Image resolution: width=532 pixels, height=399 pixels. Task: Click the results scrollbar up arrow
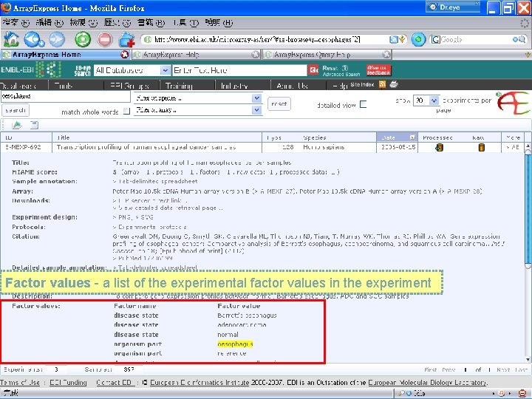[528, 146]
